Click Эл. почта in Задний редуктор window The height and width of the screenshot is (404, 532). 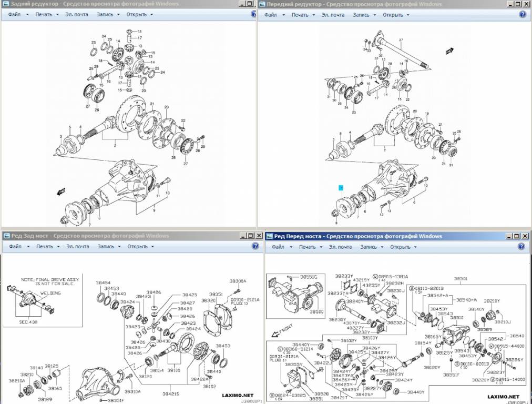77,15
